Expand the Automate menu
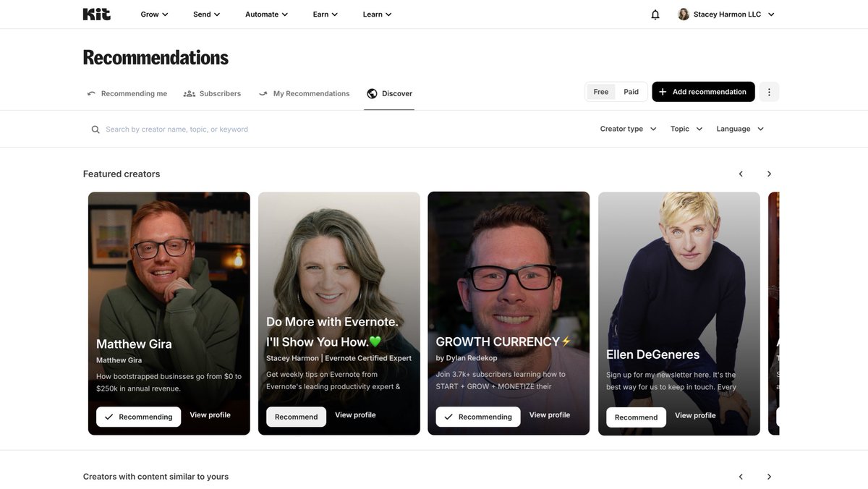This screenshot has height=489, width=868. [266, 14]
